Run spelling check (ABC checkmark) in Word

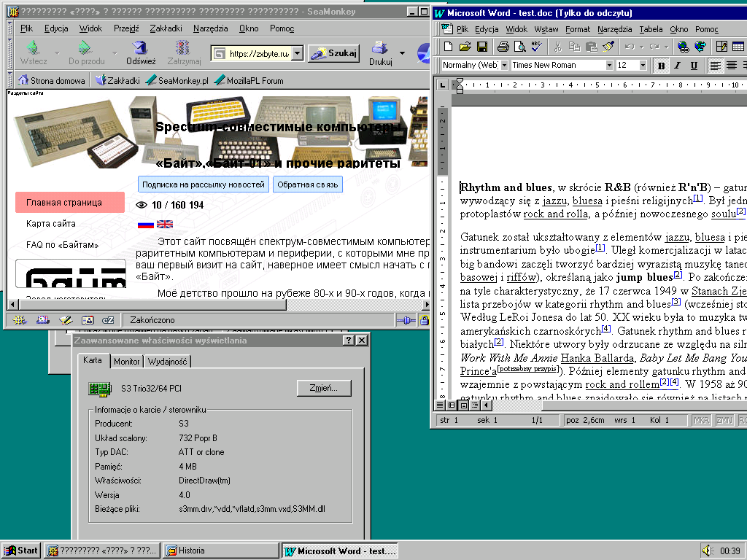click(x=536, y=47)
